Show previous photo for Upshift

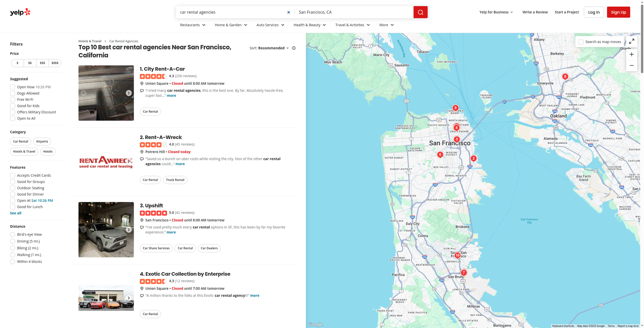84,230
